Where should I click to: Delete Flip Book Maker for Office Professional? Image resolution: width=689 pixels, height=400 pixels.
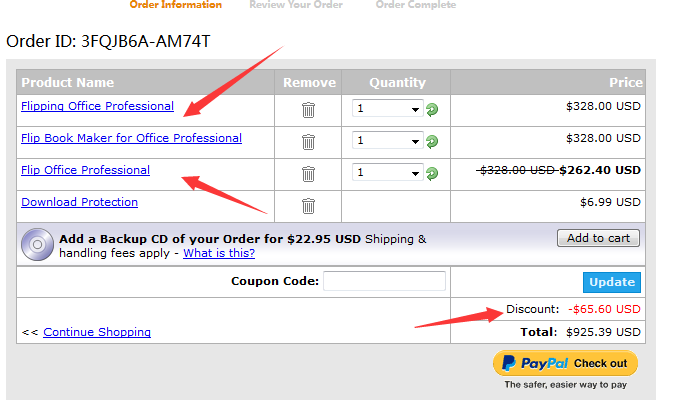coord(308,142)
